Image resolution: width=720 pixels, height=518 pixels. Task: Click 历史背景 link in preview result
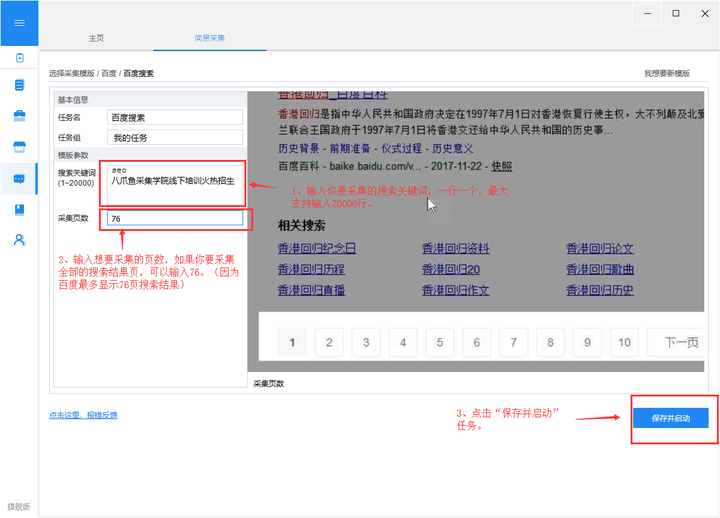(x=298, y=148)
